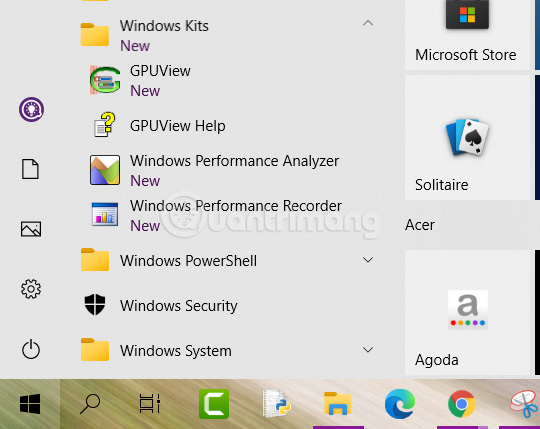Click the Windows Kits folder icon
The height and width of the screenshot is (429, 540).
(x=95, y=34)
